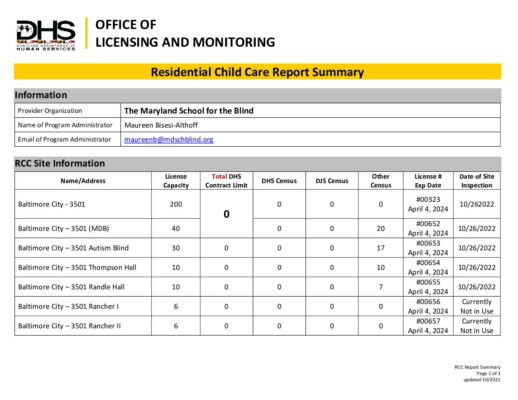Click 'Residential Child Care Report Summary' title banner
Viewport: 518px width, 400px height.
point(257,72)
